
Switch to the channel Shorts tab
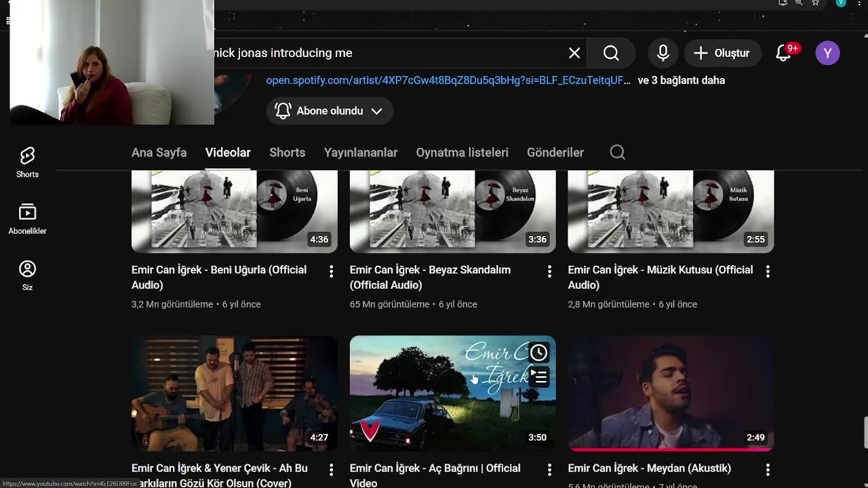(x=287, y=152)
